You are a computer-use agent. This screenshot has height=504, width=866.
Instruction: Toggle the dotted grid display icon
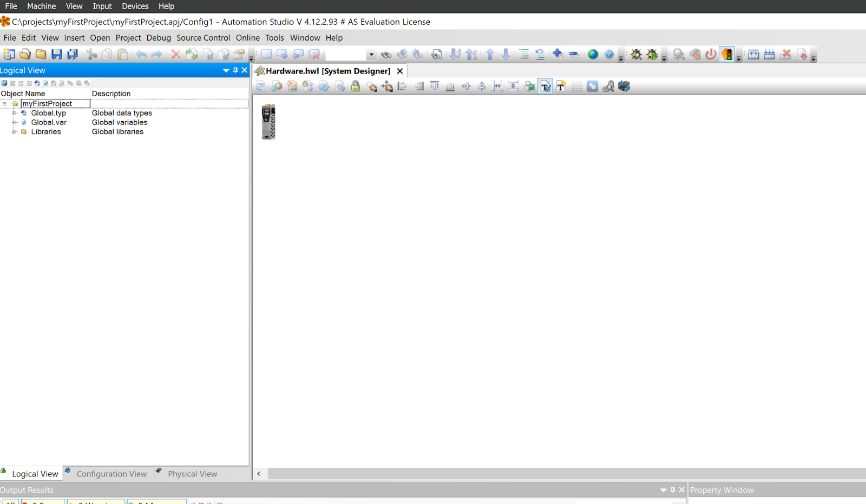(x=577, y=87)
